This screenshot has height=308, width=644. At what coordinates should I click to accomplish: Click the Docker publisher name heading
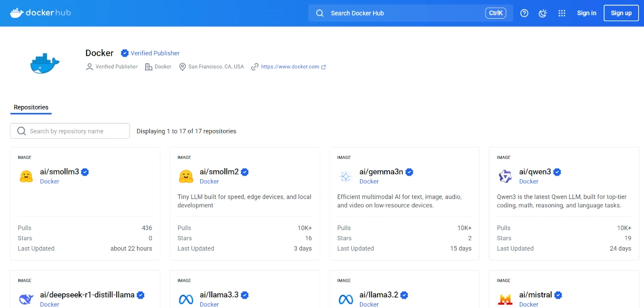(100, 53)
